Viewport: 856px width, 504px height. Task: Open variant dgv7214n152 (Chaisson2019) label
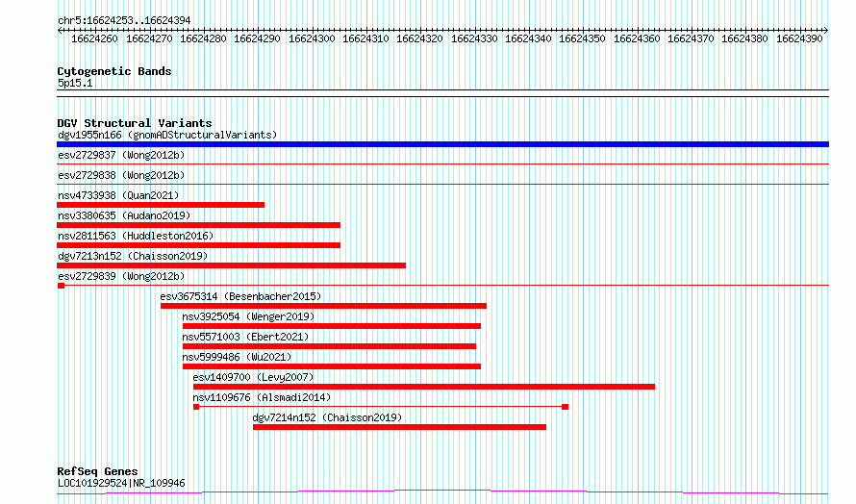coord(327,417)
